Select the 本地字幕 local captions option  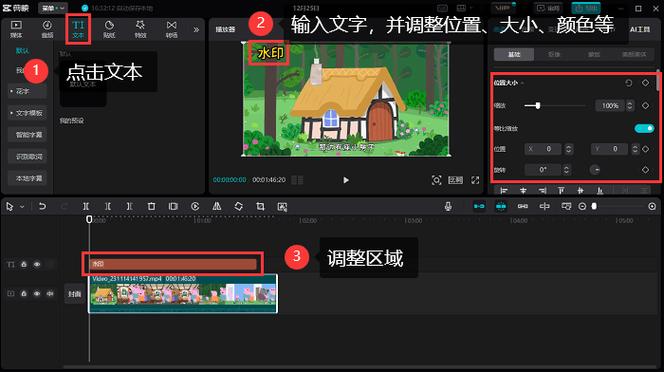coord(28,178)
